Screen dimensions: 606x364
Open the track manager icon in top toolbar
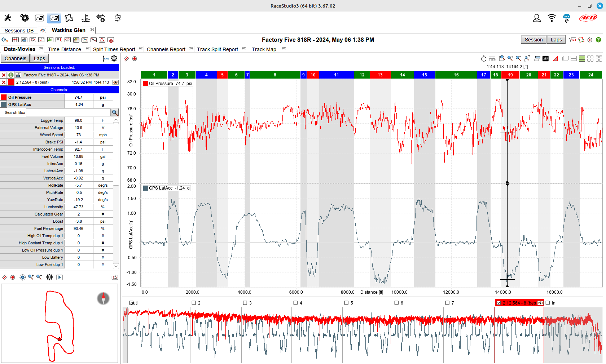[69, 18]
